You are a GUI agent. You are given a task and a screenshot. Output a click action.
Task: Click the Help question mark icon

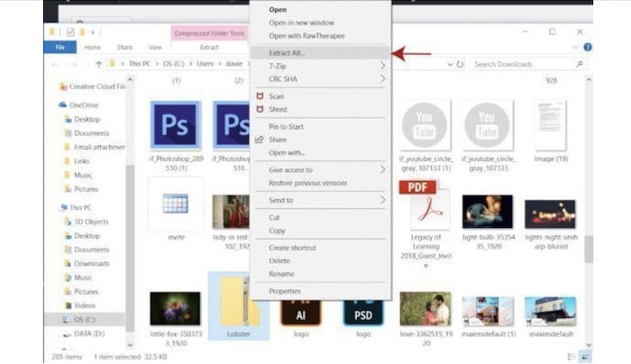tap(587, 48)
